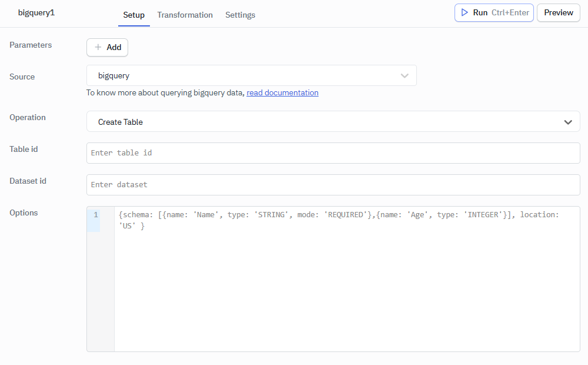Select line number 1 in editor gutter
This screenshot has height=365, width=588.
pyautogui.click(x=95, y=215)
